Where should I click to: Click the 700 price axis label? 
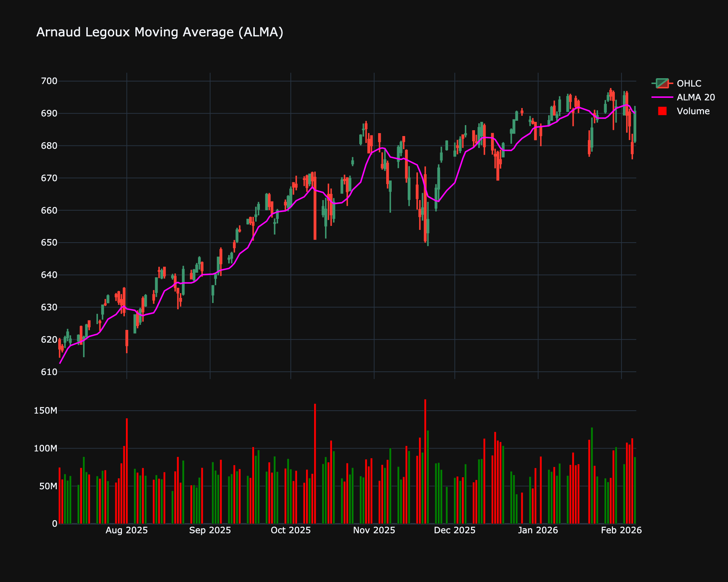50,81
